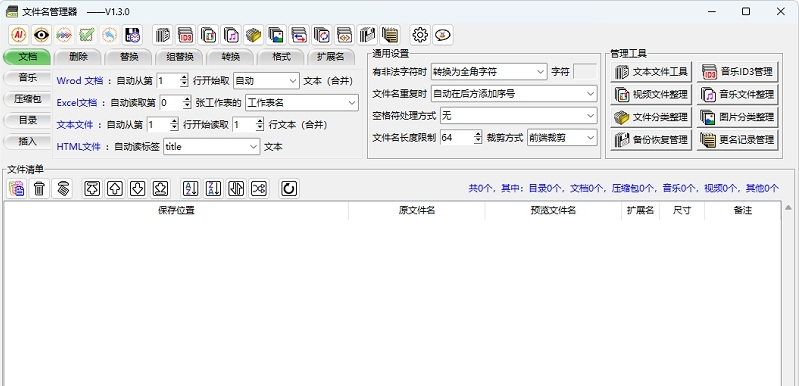Open the 转换为全角字符 dropdown
Image resolution: width=799 pixels, height=386 pixels.
click(489, 72)
